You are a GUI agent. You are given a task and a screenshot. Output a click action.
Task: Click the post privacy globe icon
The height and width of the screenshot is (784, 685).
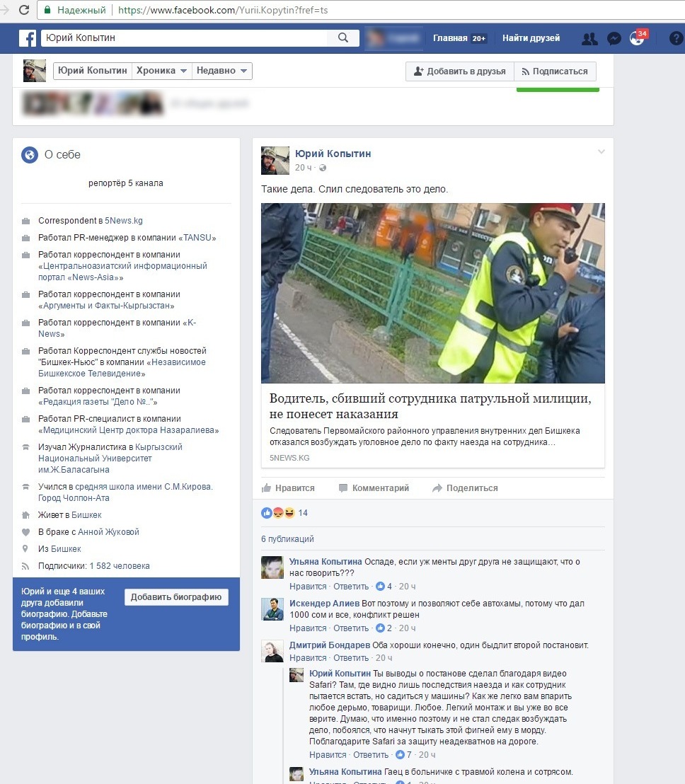tap(323, 168)
